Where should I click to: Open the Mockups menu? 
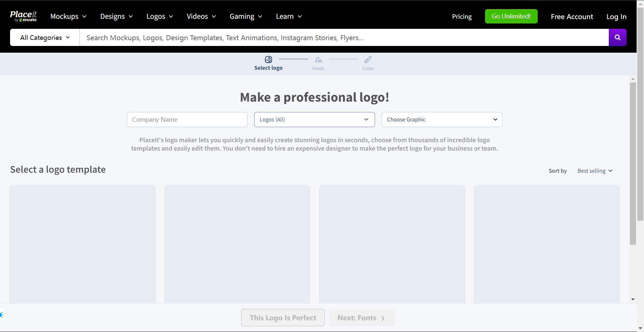[x=68, y=16]
